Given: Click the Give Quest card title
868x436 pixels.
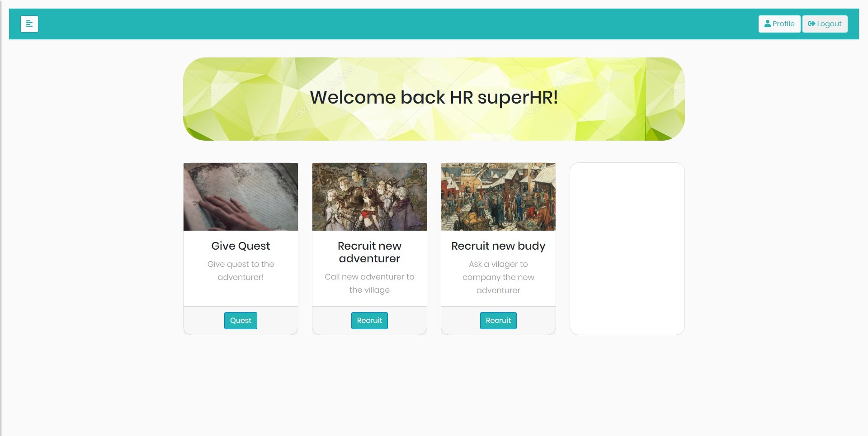Looking at the screenshot, I should [241, 246].
